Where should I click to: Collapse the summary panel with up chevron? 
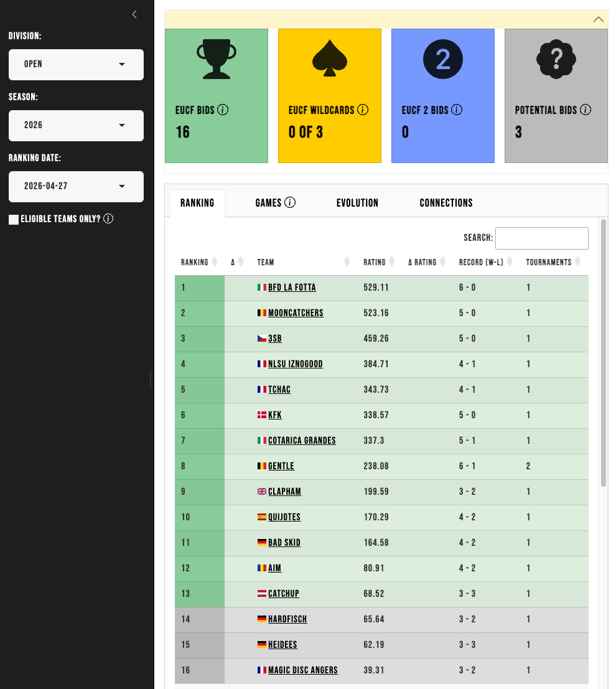599,19
